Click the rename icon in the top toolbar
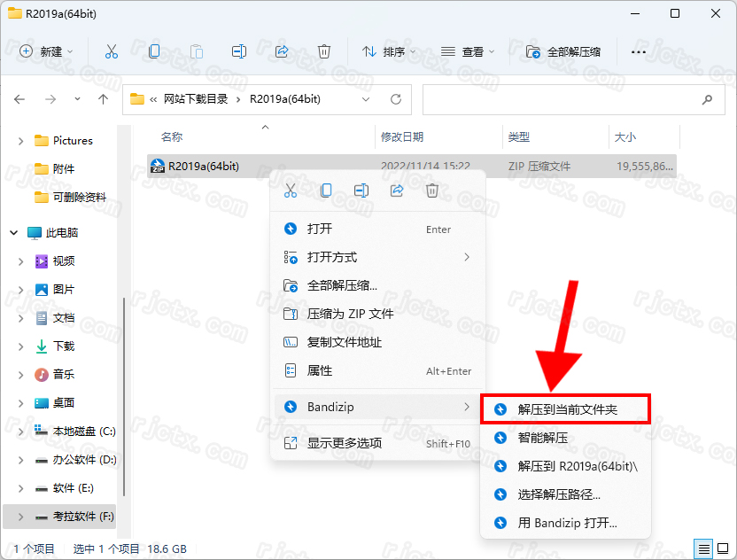 click(239, 51)
